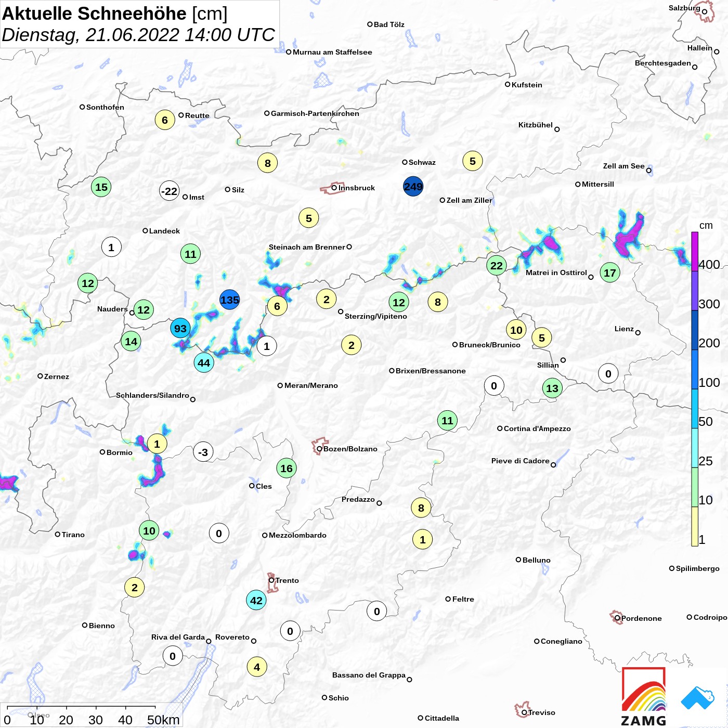Click the 50km scale bar label
This screenshot has width=728, height=728.
click(163, 720)
